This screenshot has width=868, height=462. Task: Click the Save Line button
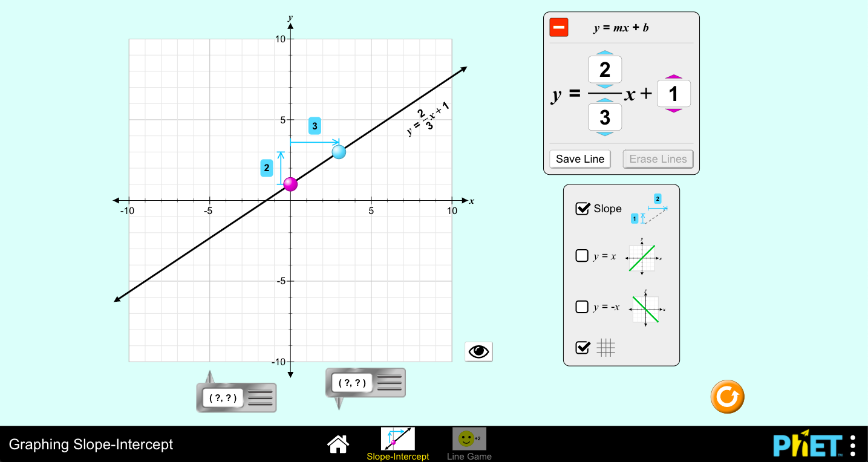click(x=579, y=158)
